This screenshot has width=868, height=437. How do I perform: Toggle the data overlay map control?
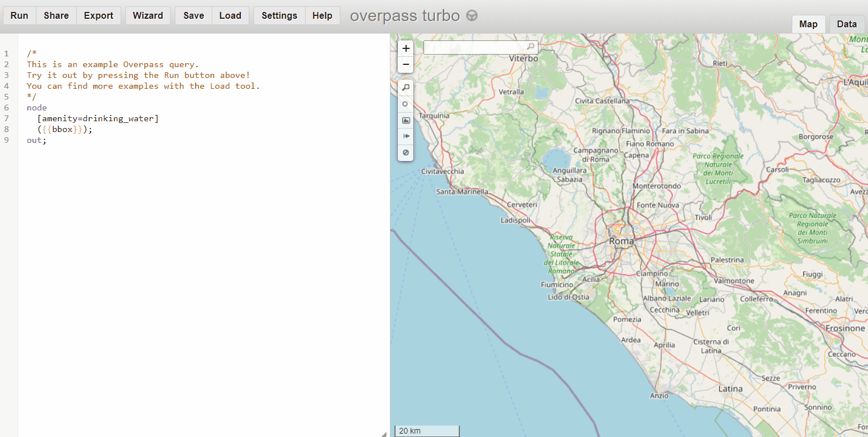[x=406, y=152]
